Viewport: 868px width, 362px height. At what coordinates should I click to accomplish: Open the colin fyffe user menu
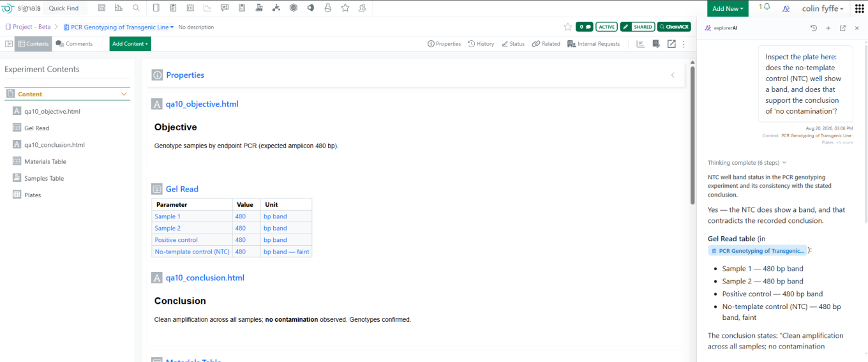point(823,8)
